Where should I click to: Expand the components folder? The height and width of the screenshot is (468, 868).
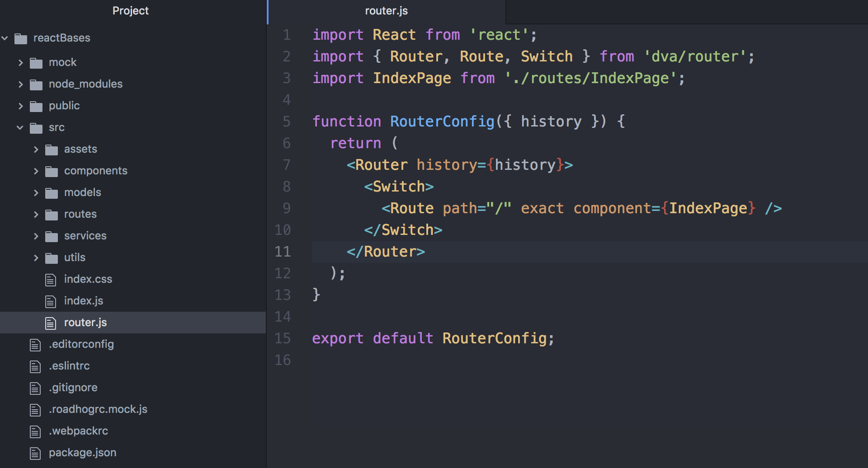(x=36, y=171)
